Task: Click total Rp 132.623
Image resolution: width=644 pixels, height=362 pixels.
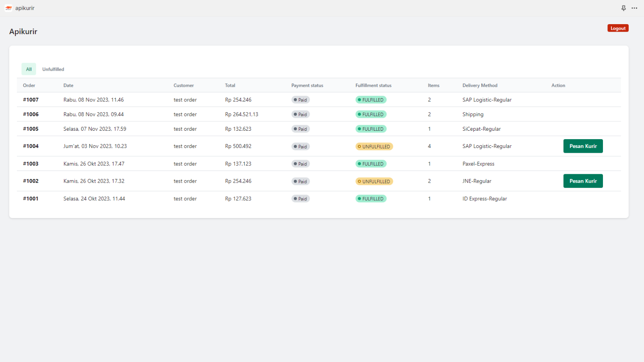Action: click(238, 129)
